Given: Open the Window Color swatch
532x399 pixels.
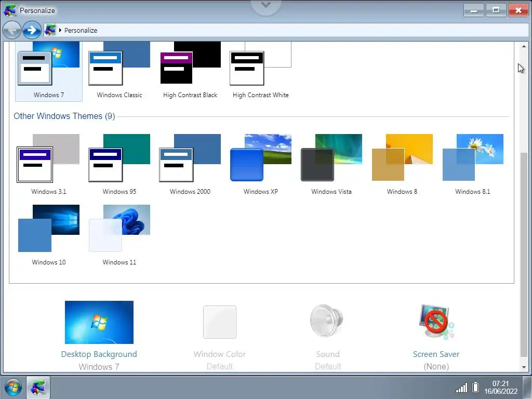Looking at the screenshot, I should (x=220, y=322).
